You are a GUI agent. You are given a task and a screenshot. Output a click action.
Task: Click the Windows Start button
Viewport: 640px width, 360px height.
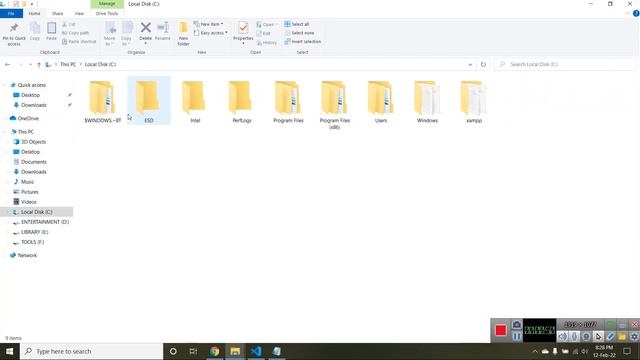9,351
